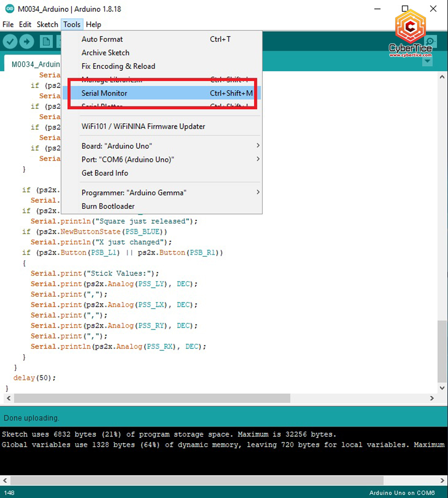
Task: Click the Verify checkmark button
Action: click(10, 42)
